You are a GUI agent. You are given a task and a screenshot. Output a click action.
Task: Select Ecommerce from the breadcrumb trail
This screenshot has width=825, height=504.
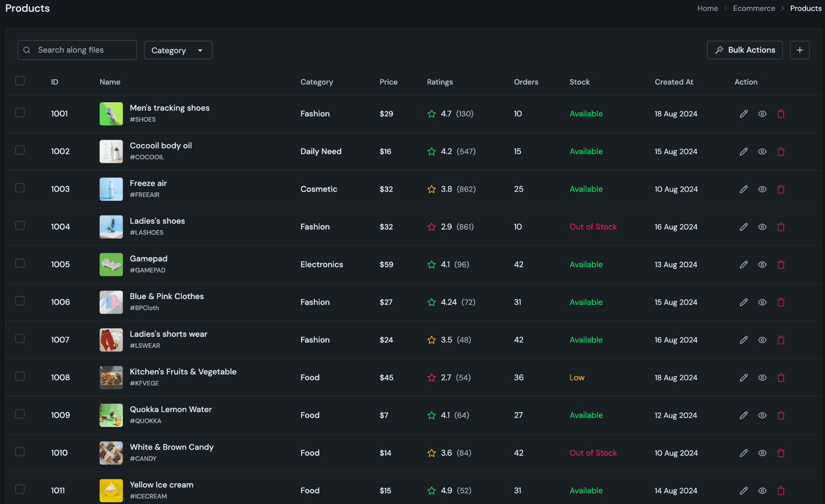[x=754, y=8]
